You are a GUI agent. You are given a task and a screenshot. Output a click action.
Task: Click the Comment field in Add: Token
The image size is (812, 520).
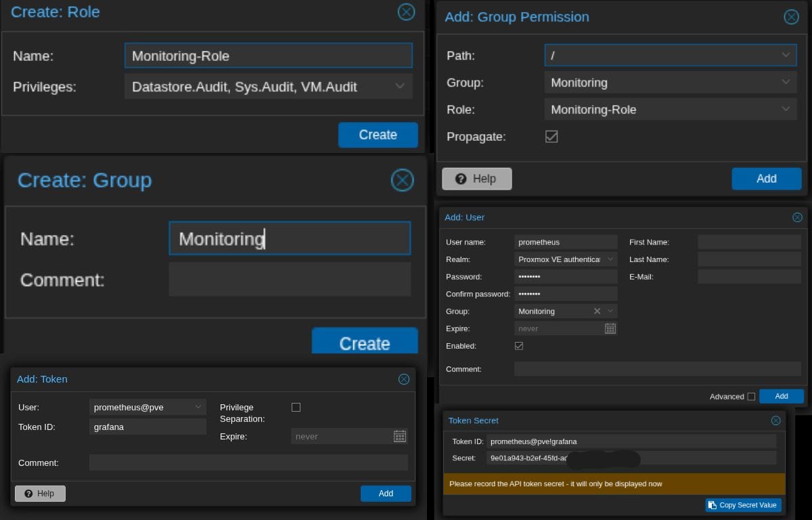tap(248, 462)
